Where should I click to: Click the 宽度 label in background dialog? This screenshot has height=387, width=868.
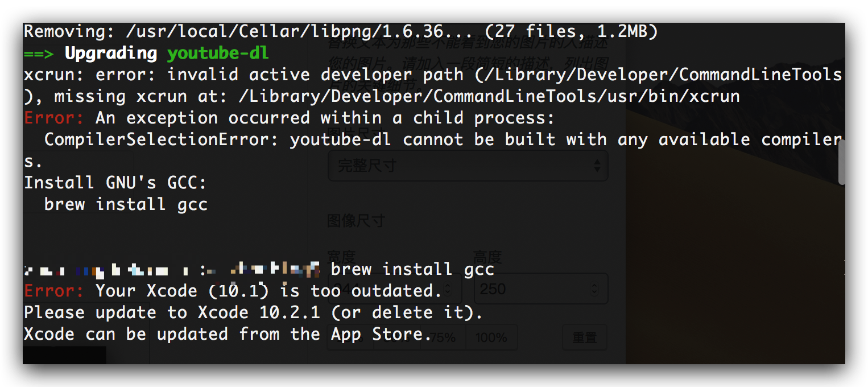(342, 257)
